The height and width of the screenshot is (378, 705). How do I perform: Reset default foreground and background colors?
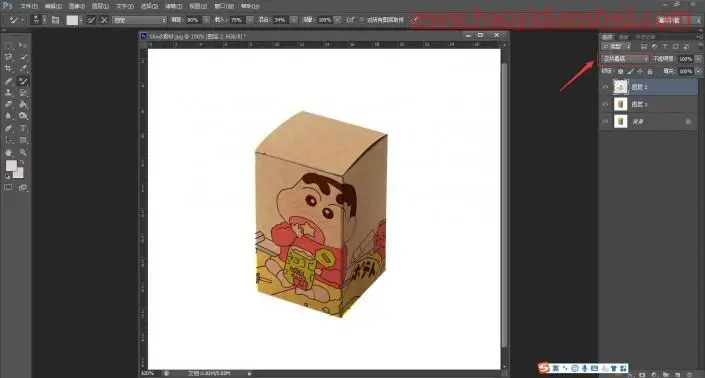pos(7,177)
